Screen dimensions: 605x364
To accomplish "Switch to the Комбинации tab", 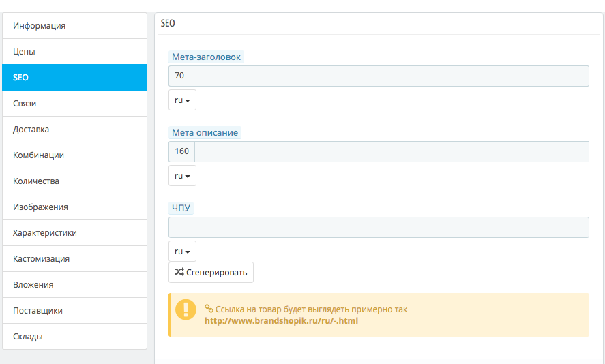I will click(x=74, y=155).
